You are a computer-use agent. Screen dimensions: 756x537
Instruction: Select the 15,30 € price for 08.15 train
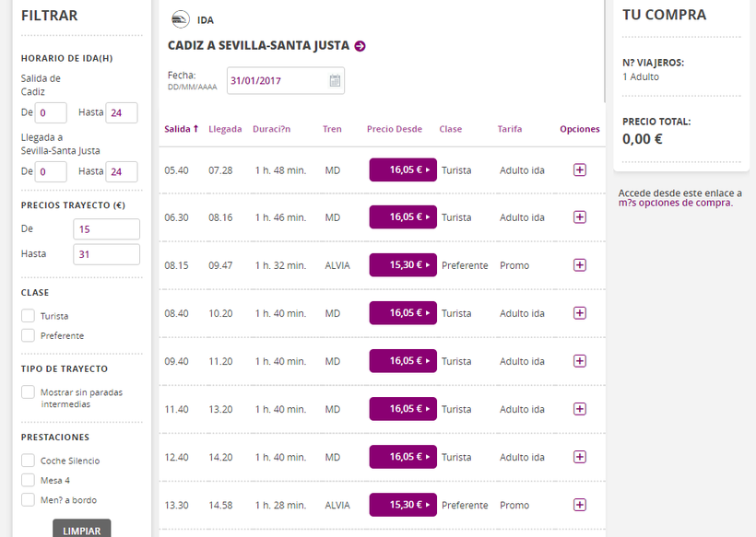click(403, 265)
